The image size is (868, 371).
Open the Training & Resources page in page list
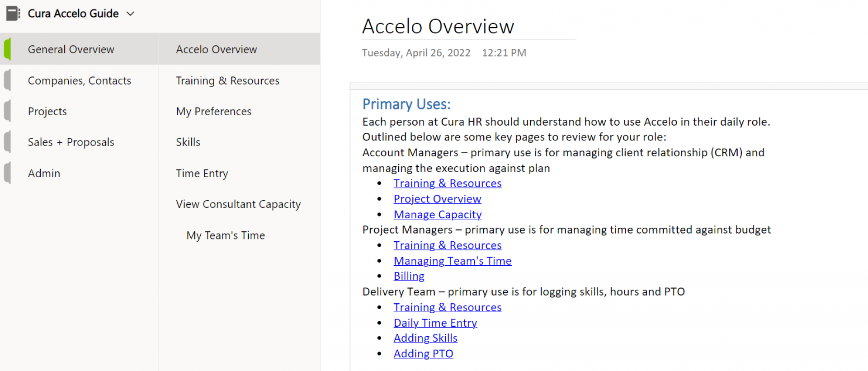pyautogui.click(x=240, y=80)
